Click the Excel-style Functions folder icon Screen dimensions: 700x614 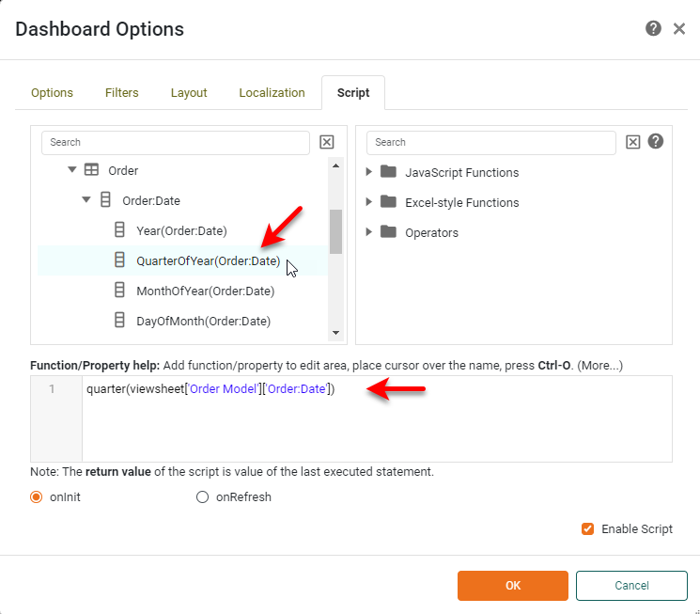pyautogui.click(x=388, y=202)
